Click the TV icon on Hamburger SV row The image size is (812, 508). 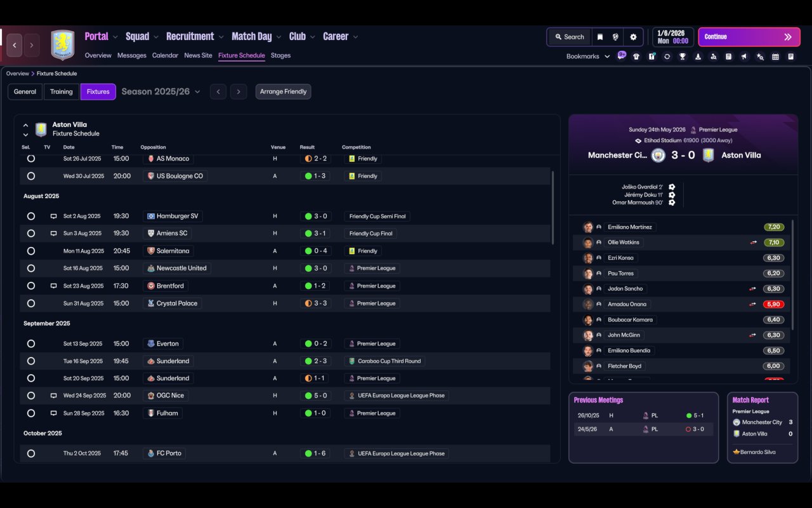tap(54, 216)
